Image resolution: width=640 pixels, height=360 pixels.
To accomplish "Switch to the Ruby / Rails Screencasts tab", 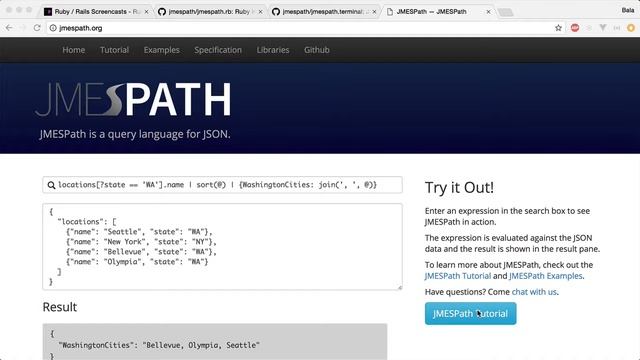I will tap(96, 12).
